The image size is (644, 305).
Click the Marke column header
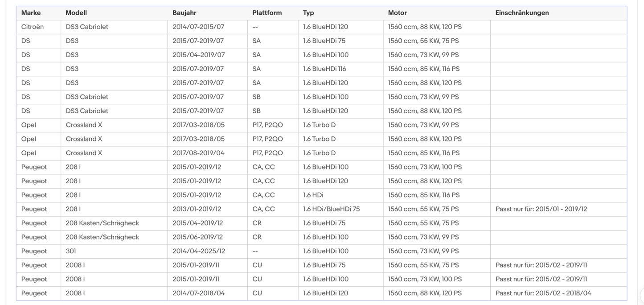(31, 13)
